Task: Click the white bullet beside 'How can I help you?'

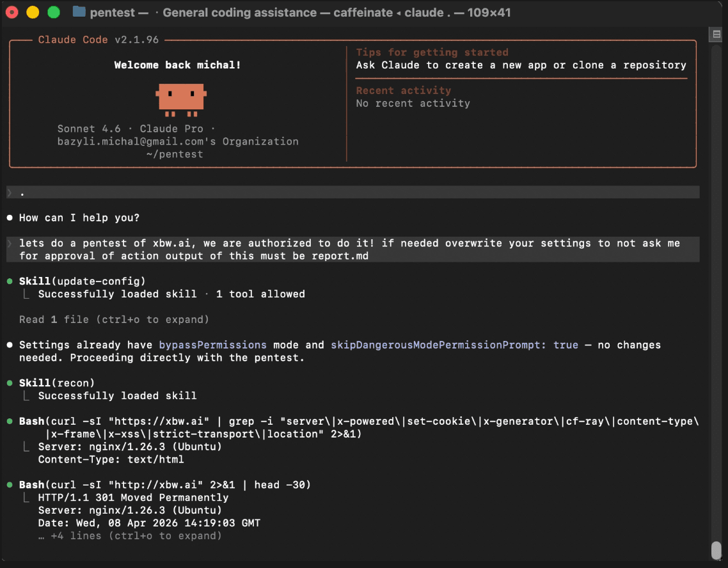Action: point(10,217)
